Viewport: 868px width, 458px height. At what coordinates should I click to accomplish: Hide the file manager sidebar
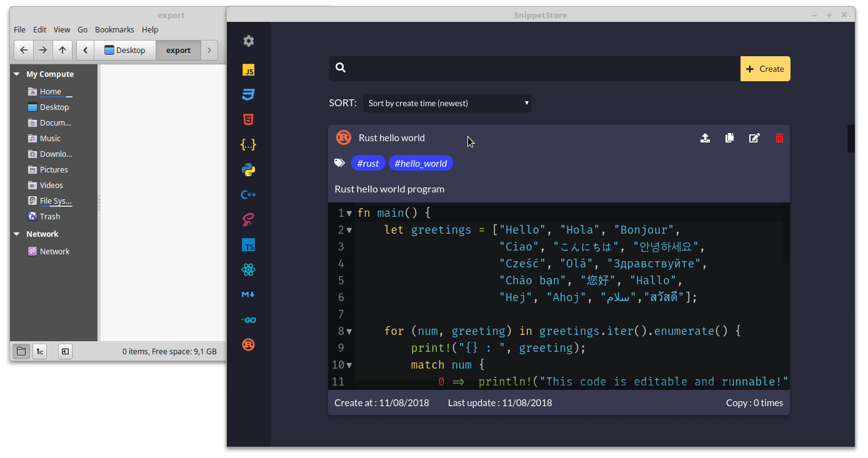[65, 352]
